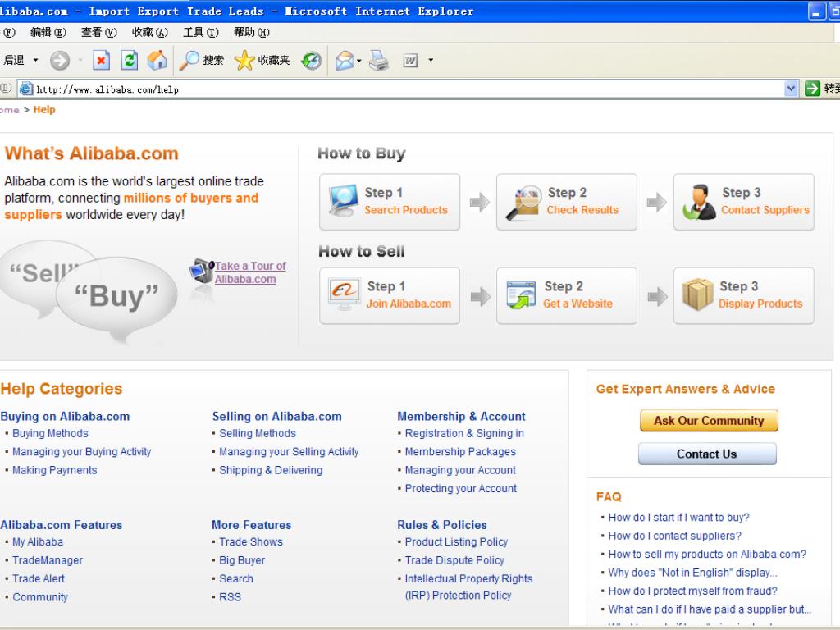
Task: Open Managing your Buying Activity link
Action: 81,452
